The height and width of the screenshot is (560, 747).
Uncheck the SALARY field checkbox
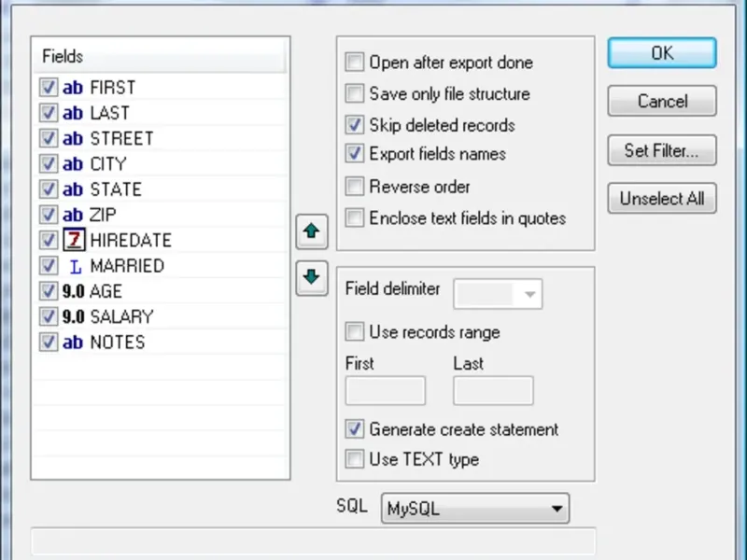[49, 316]
